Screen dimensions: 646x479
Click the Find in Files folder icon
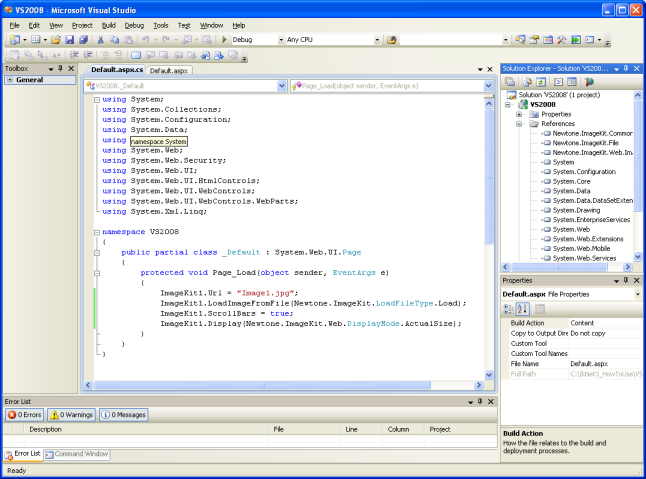tap(392, 40)
